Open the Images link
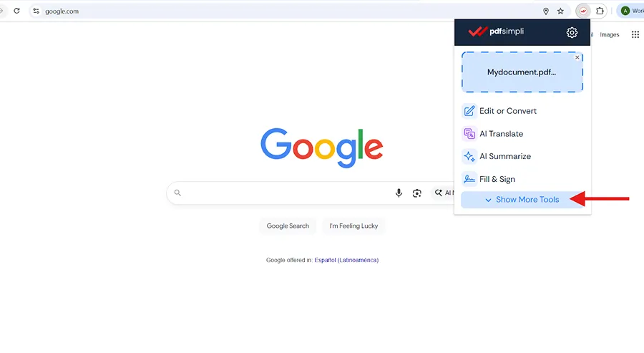The height and width of the screenshot is (353, 644). pos(609,34)
